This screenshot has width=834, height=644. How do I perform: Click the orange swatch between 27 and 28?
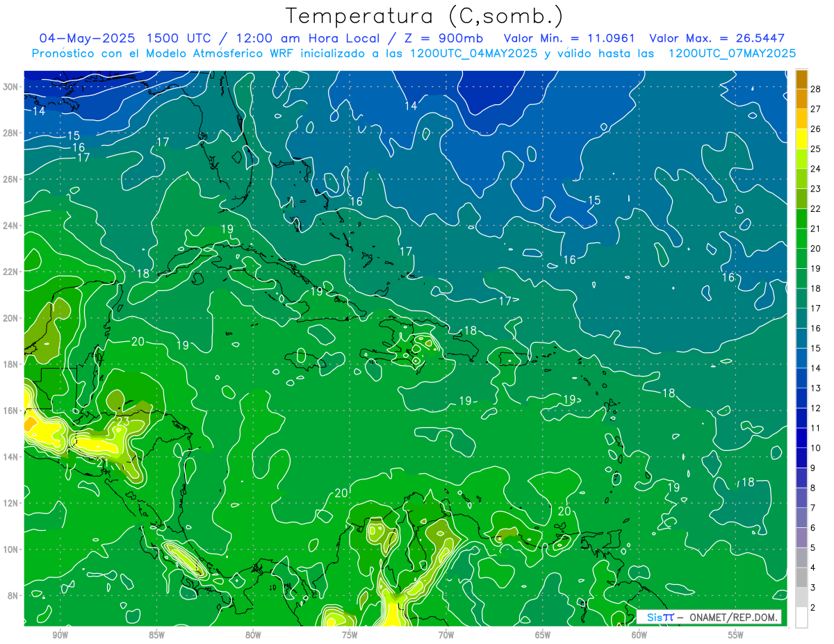[x=801, y=99]
